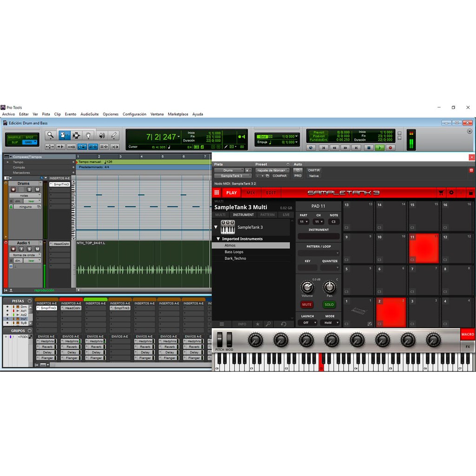Enable Spot edit mode
Image resolution: width=476 pixels, height=476 pixels.
29,137
